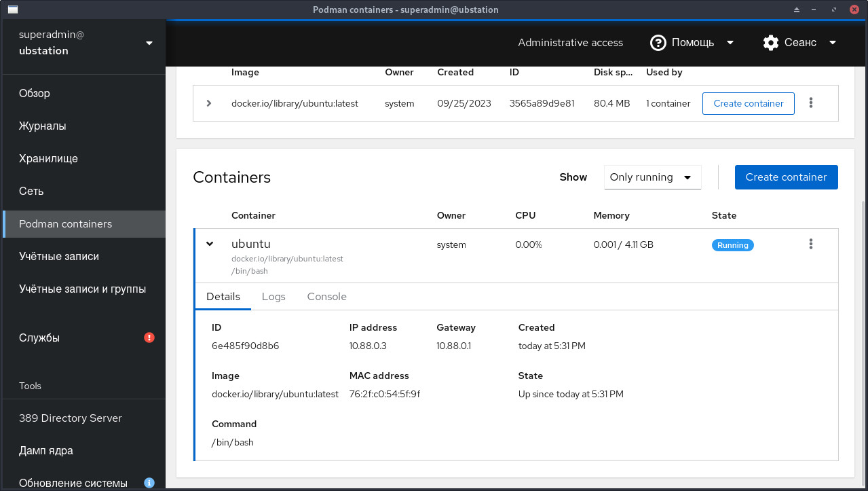Click the Containers section heading
868x491 pixels.
pos(231,177)
